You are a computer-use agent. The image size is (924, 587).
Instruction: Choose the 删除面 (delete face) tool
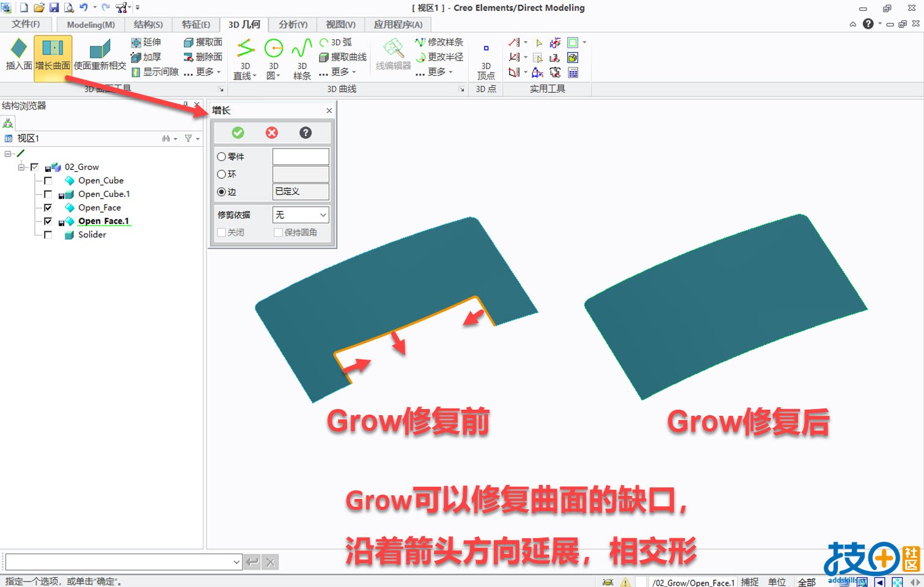pos(203,57)
